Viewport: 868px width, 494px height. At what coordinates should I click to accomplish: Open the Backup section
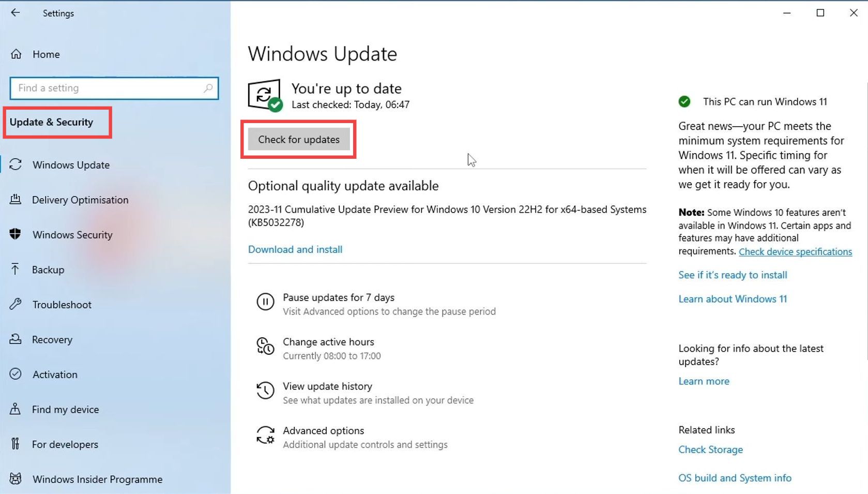48,270
